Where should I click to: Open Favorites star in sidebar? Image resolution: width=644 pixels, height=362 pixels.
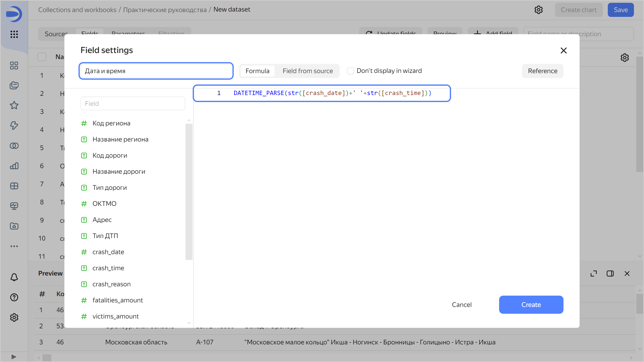tap(14, 105)
